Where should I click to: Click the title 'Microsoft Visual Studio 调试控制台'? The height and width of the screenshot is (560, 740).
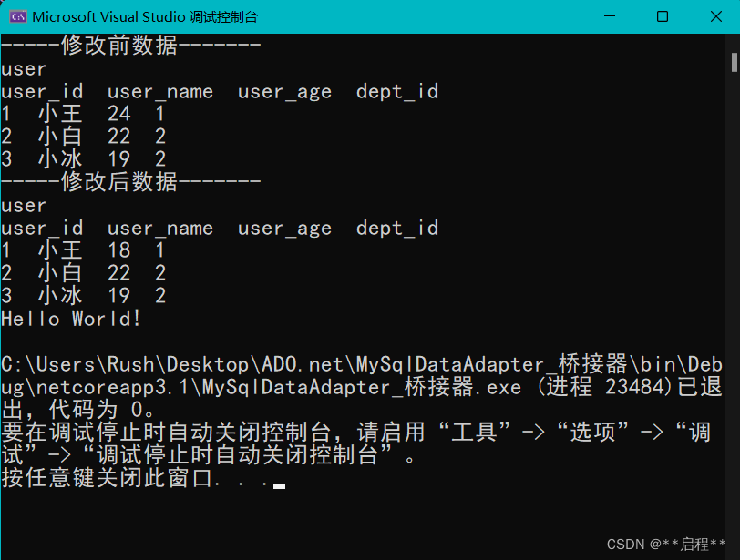point(145,17)
